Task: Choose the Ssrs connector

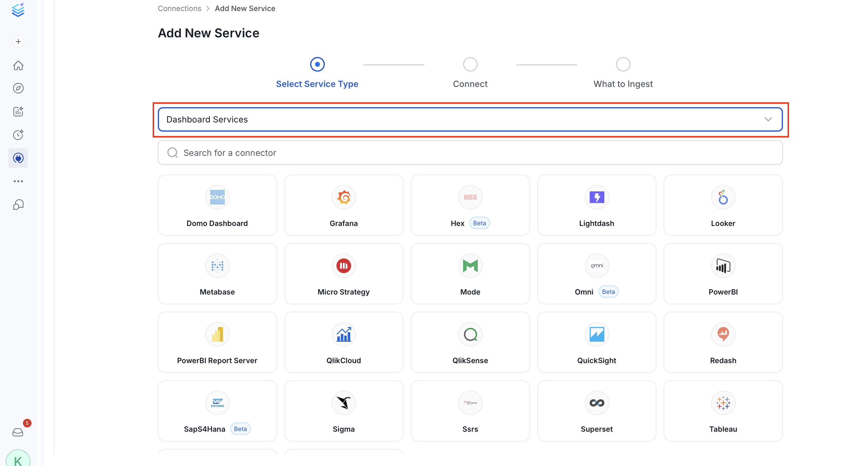Action: (470, 411)
